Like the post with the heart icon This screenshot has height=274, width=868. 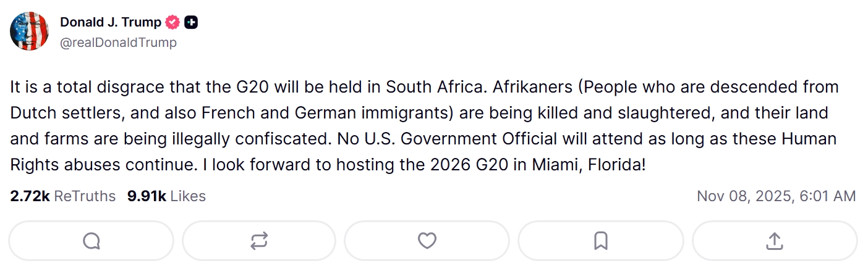[x=427, y=241]
